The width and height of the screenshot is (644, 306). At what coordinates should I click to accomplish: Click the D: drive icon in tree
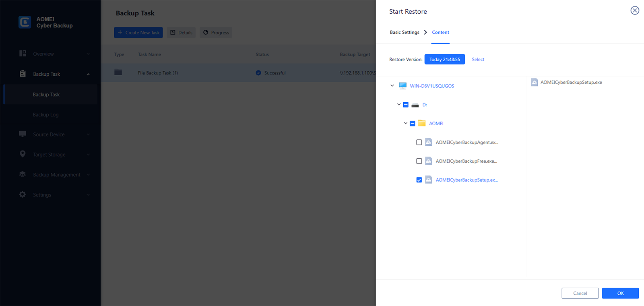click(415, 105)
